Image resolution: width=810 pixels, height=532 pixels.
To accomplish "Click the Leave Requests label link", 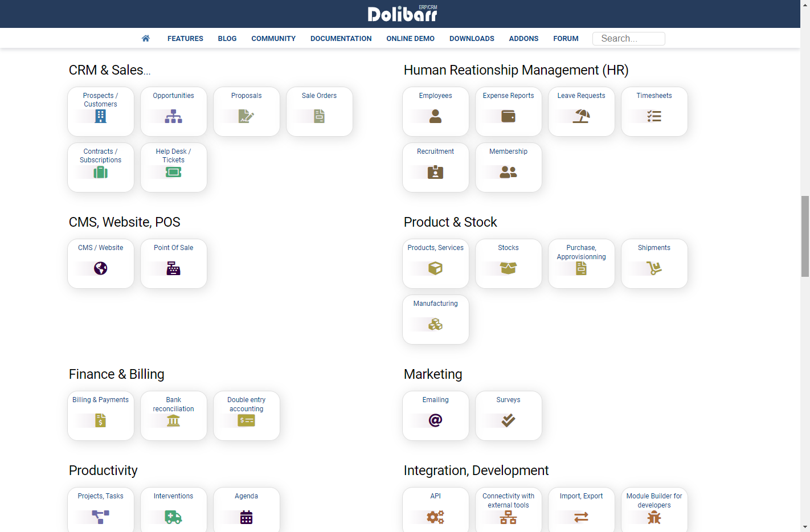I will click(x=582, y=96).
